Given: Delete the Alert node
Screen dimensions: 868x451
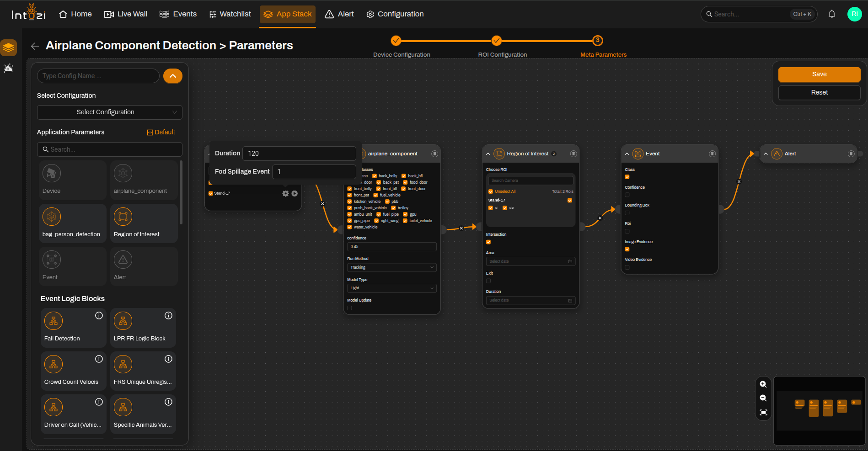Looking at the screenshot, I should [x=851, y=154].
